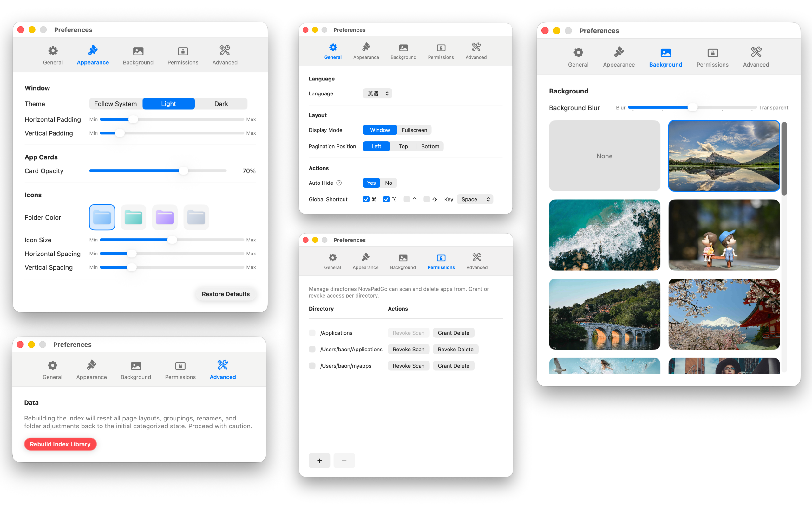Enable the Shift key shortcut checkbox
This screenshot has height=507, width=812.
(x=427, y=199)
